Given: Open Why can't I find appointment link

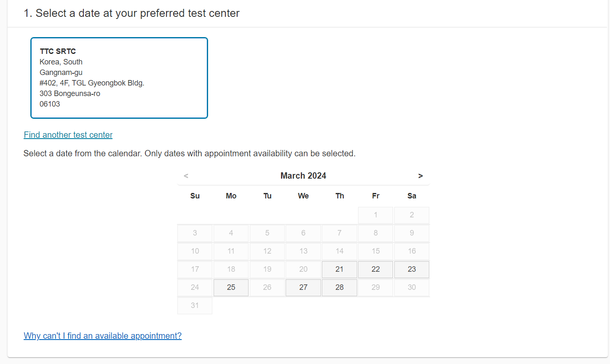Looking at the screenshot, I should click(x=103, y=336).
